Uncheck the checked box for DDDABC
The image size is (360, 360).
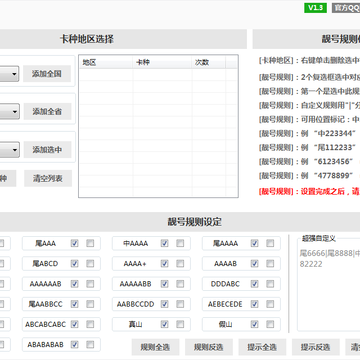[255, 284]
